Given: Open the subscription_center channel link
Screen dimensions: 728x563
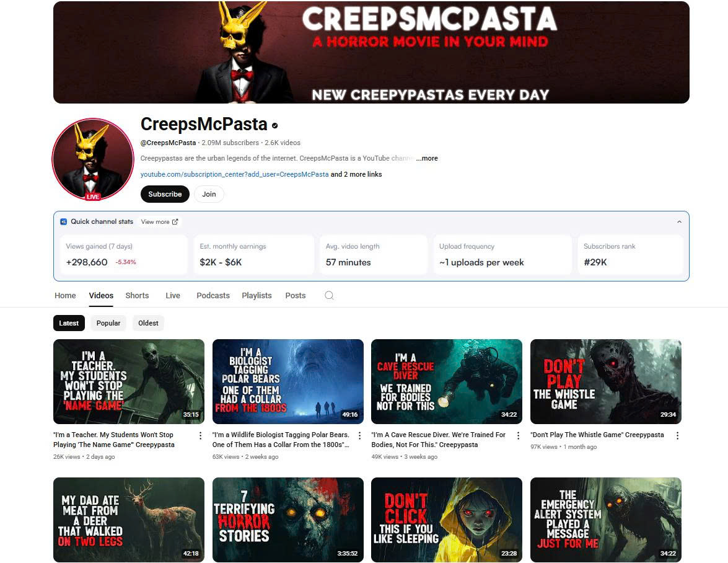Looking at the screenshot, I should 234,174.
